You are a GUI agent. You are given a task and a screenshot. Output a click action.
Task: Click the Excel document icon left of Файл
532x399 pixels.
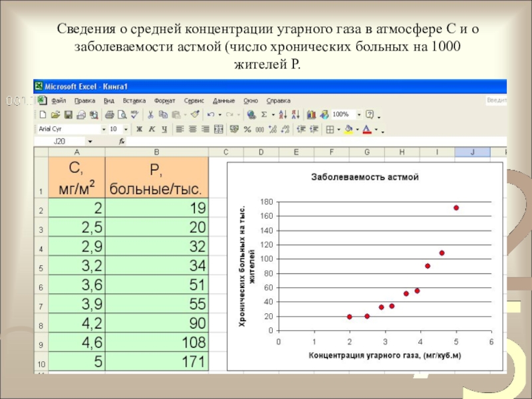(x=42, y=100)
